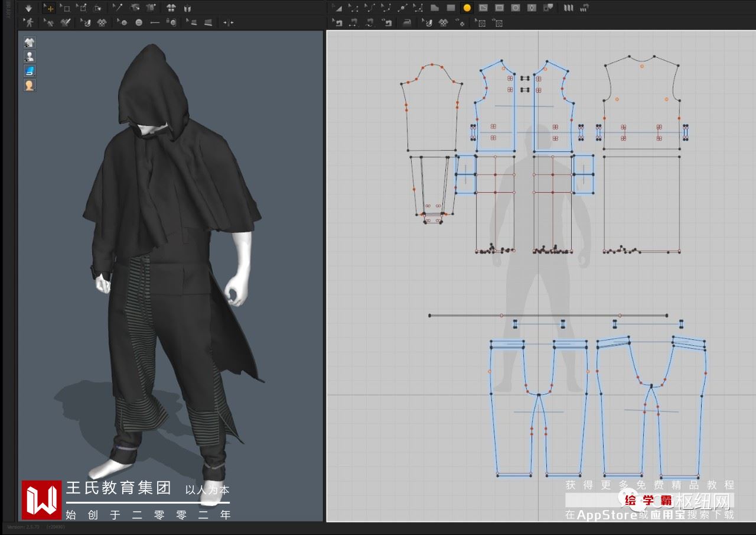Select the yellow Ellipse tool in 2D toolbar
This screenshot has width=756, height=535.
pos(467,8)
